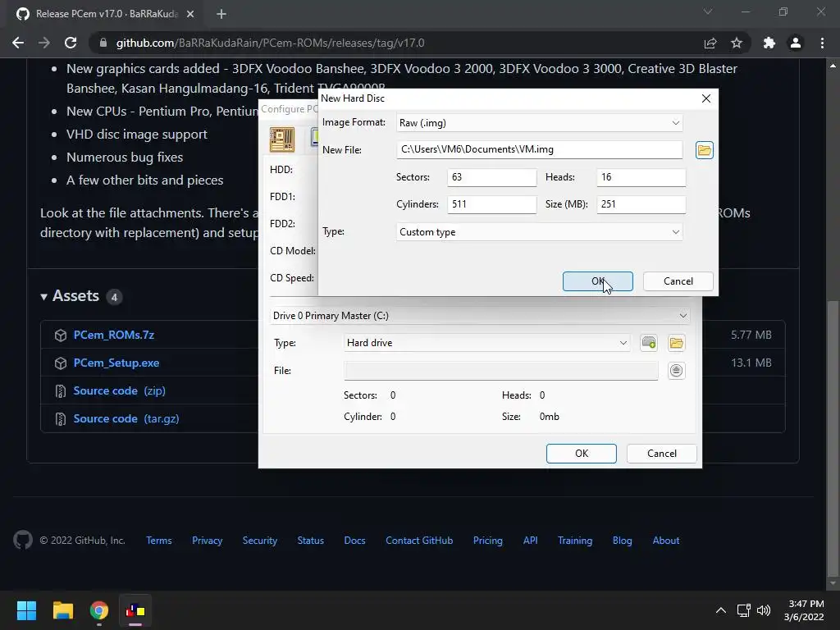Open existing disc image via folder icon

tap(676, 343)
